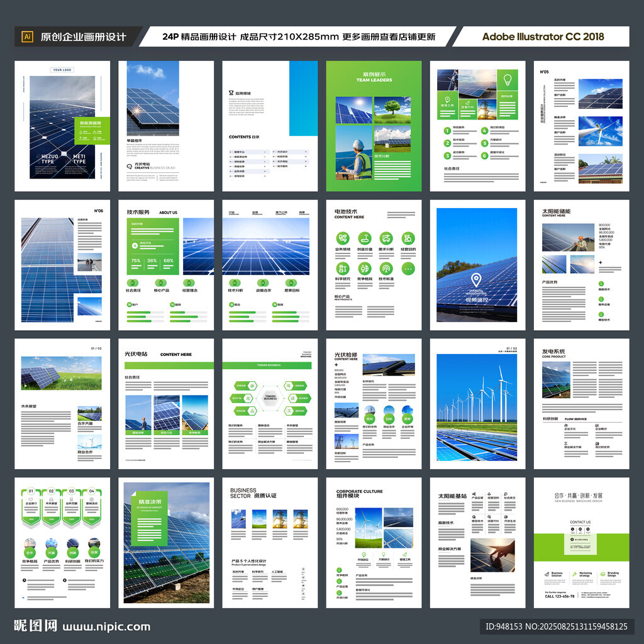Click the 创新 green circle badge

tap(73, 552)
